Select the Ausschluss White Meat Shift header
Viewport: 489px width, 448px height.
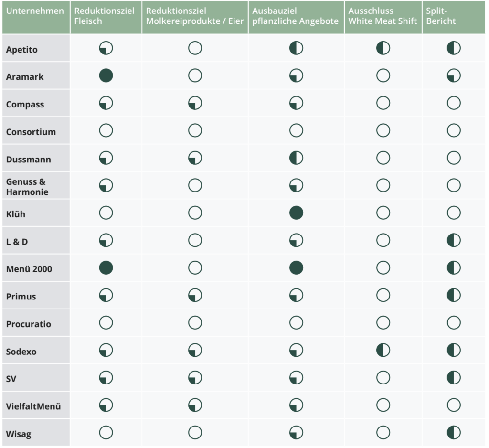[x=383, y=17]
